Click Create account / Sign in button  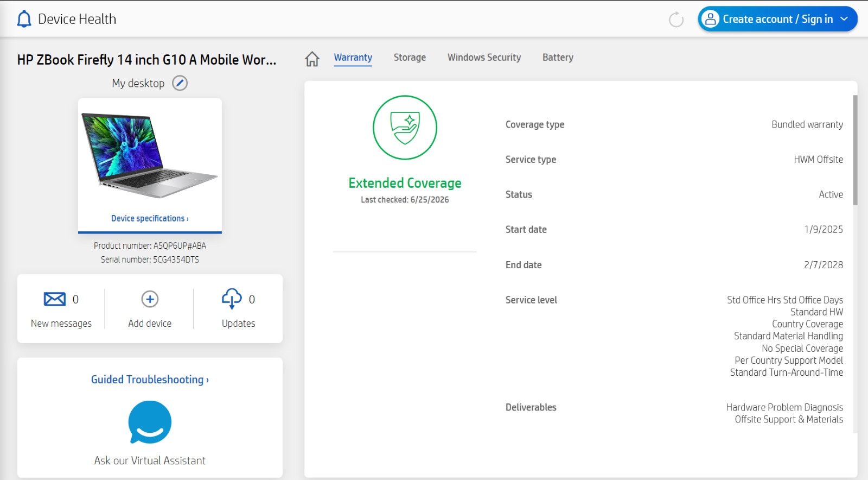(777, 19)
